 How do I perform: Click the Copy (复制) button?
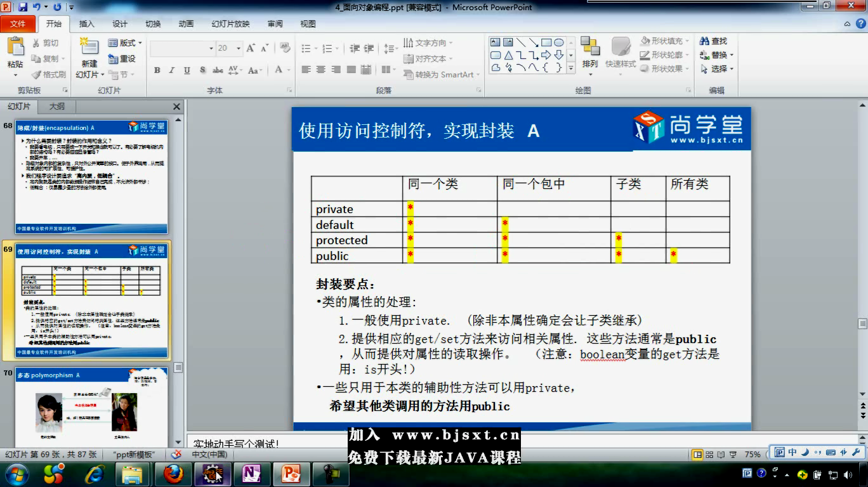[48, 59]
